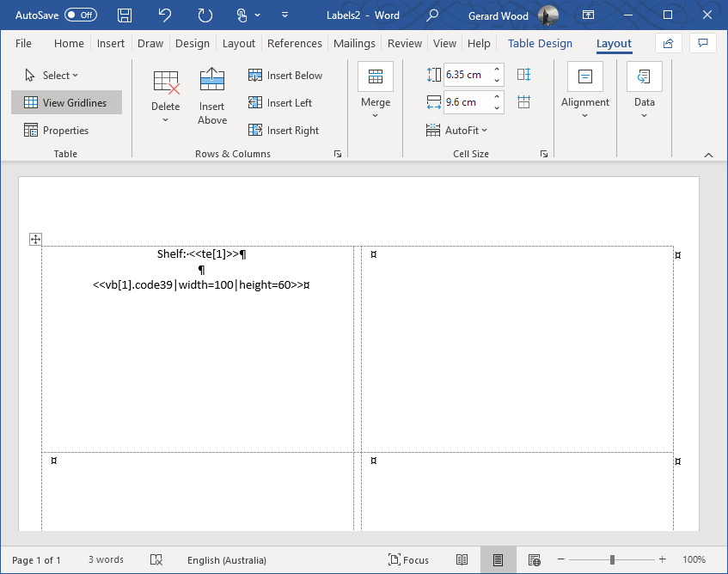Click the Insert Below icon
Screen dimensions: 728x574
tap(255, 76)
